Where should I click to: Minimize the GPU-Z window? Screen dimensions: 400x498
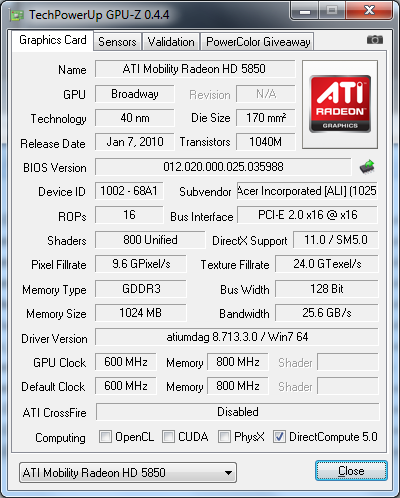[x=305, y=11]
